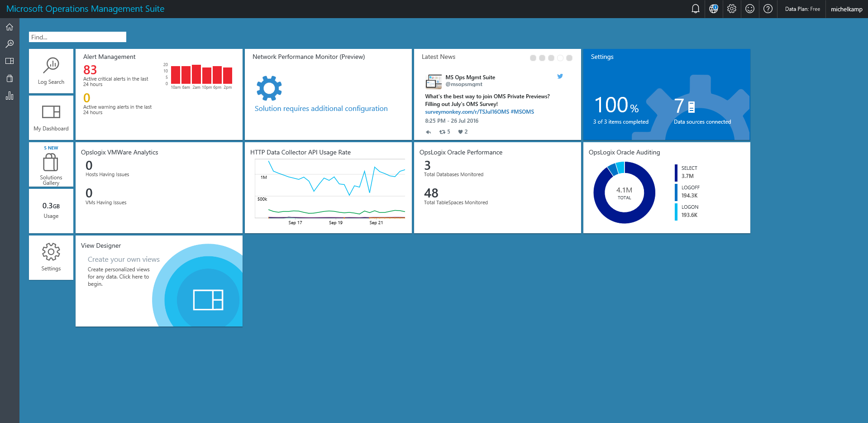Click the Twitter bird icon in Latest News
The image size is (868, 423).
click(560, 76)
